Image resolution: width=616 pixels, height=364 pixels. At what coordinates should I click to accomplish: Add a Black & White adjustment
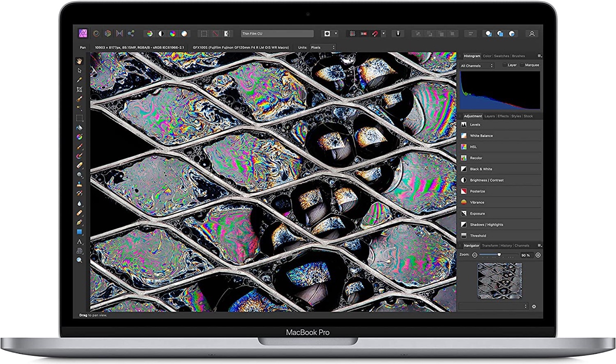[x=480, y=169]
